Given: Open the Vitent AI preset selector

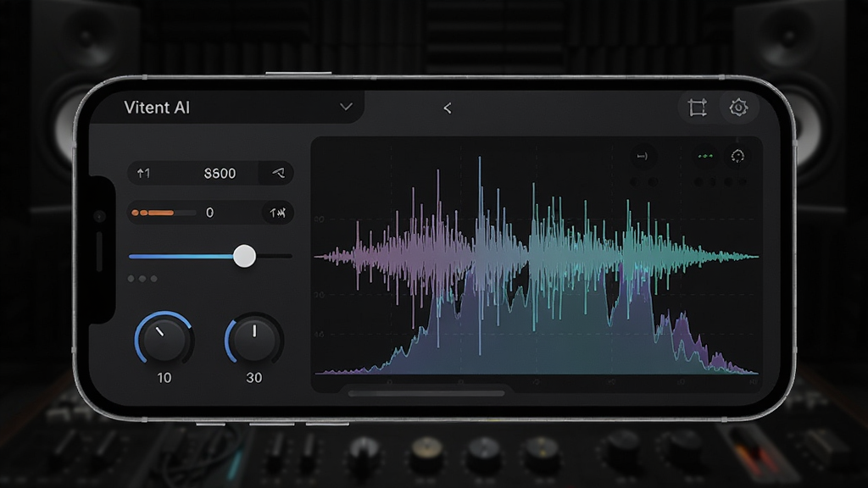Looking at the screenshot, I should coord(225,107).
